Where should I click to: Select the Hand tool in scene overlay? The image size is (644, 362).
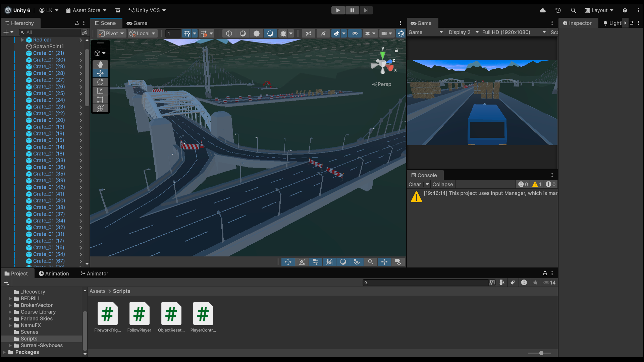point(100,64)
